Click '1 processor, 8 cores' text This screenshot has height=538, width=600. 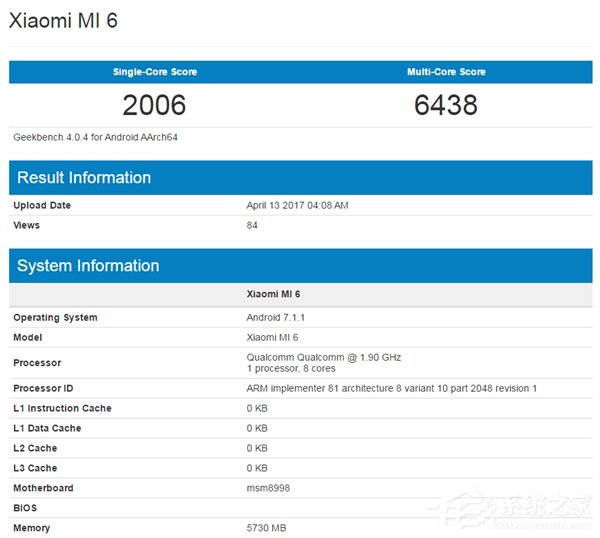[291, 368]
